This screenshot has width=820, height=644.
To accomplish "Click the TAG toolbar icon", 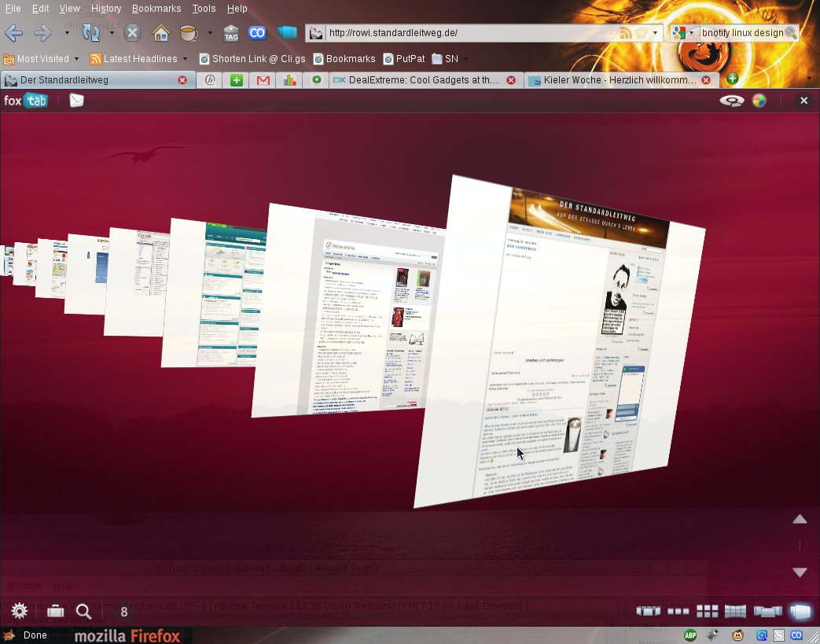I will point(231,33).
